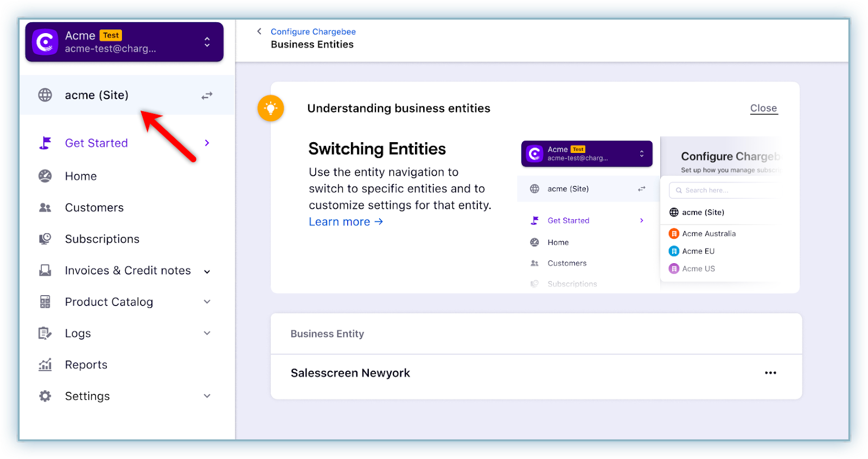Open Subscriptions in the sidebar

point(102,239)
